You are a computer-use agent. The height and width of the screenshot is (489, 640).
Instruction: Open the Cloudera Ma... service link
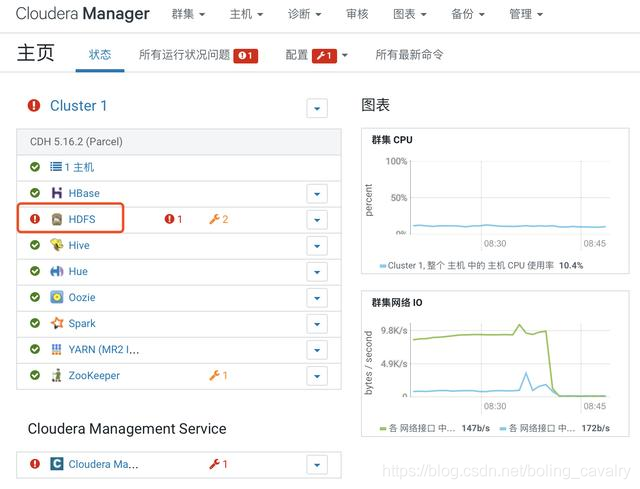pos(103,464)
